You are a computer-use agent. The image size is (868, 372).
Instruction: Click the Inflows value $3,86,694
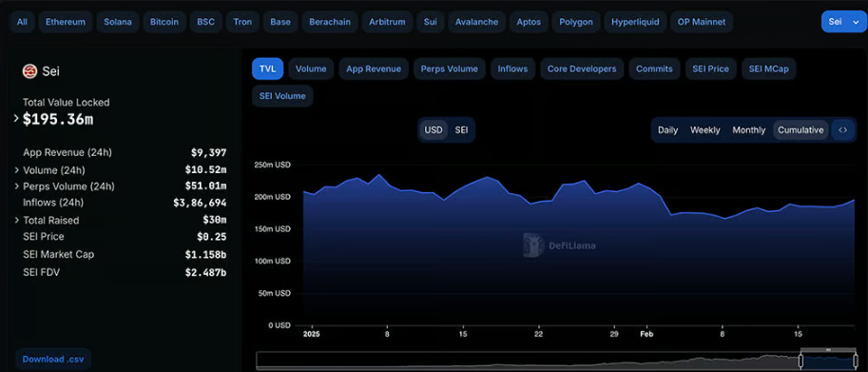click(x=200, y=203)
